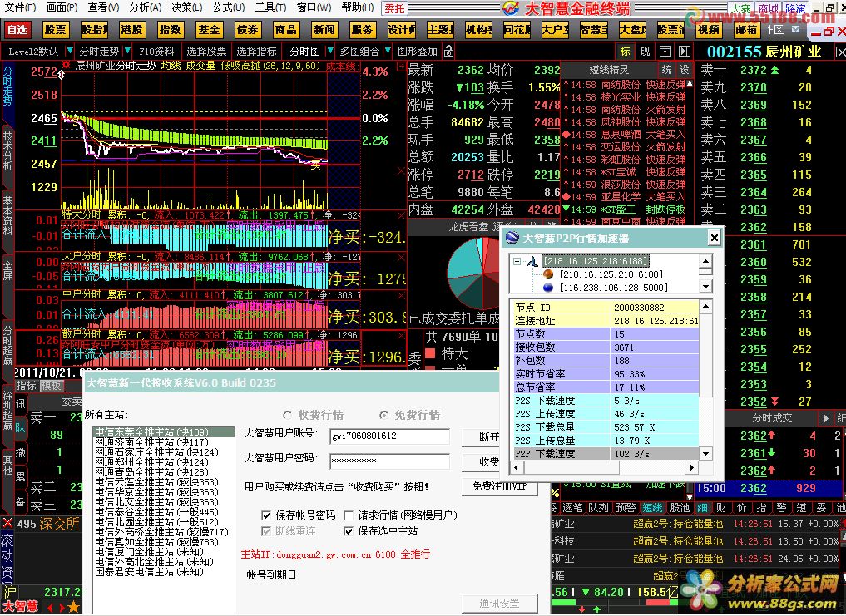
Task: Open the 股票 toolbar button
Action: click(55, 29)
